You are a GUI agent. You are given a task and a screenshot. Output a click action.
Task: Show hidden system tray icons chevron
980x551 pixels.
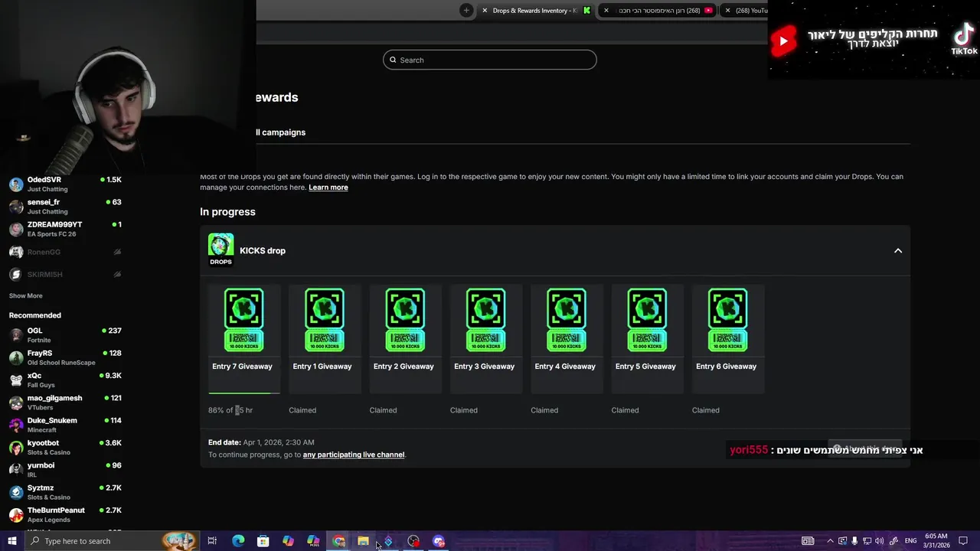830,541
